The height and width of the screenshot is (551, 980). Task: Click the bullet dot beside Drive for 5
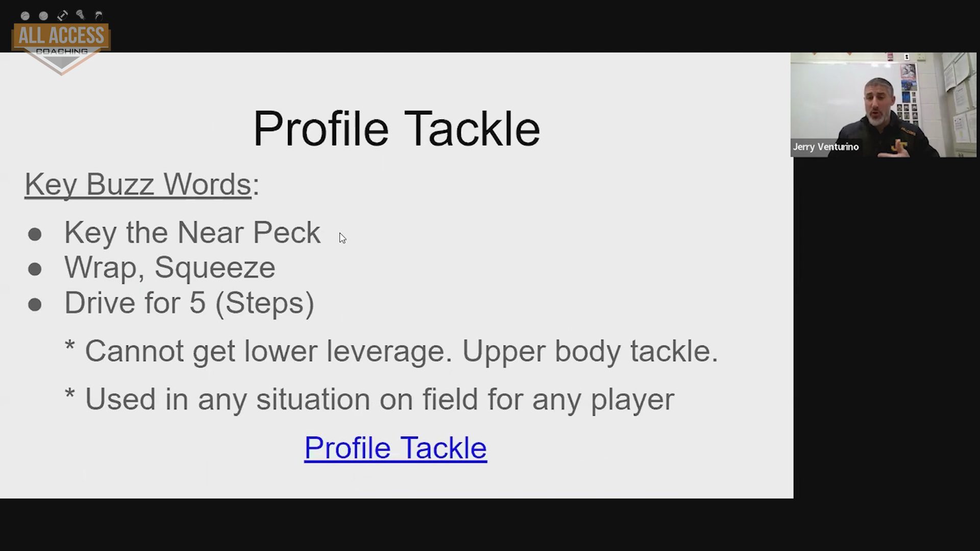pyautogui.click(x=35, y=305)
